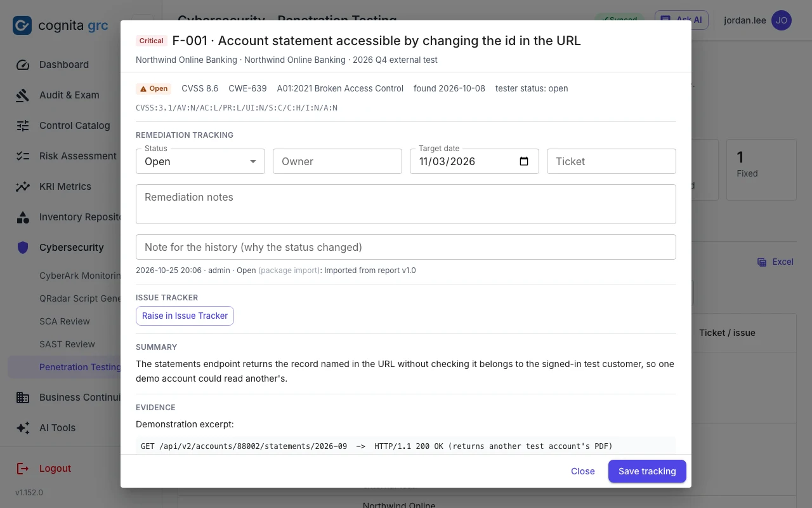Open KRI Metrics section
Image resolution: width=812 pixels, height=508 pixels.
click(65, 187)
